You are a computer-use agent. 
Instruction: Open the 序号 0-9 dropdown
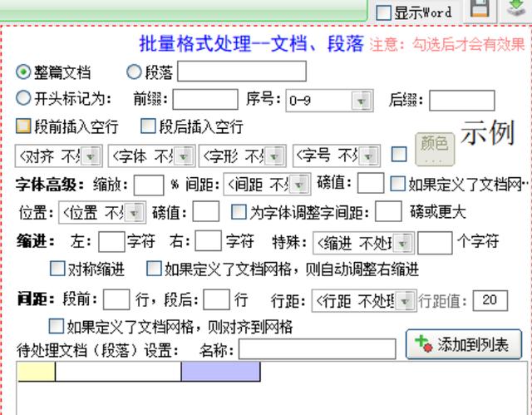(329, 101)
